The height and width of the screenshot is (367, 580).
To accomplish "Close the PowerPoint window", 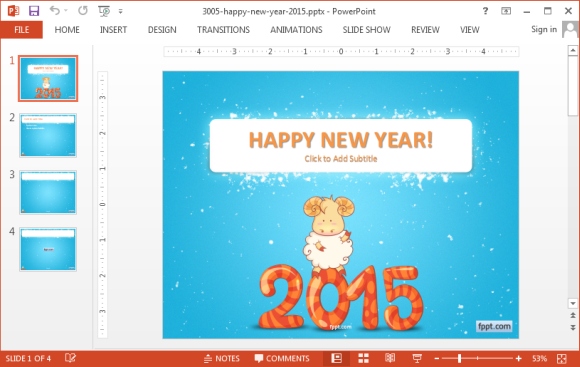I will (569, 11).
